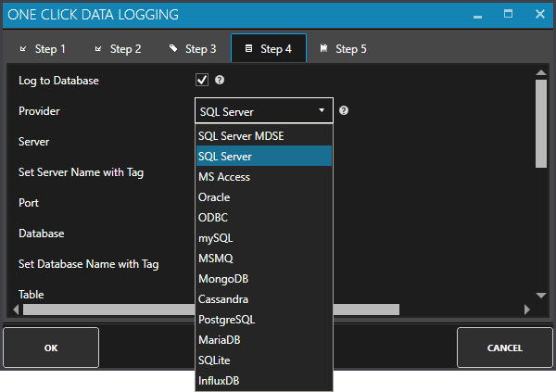
Task: Select MongoDB as the provider
Action: tap(223, 279)
